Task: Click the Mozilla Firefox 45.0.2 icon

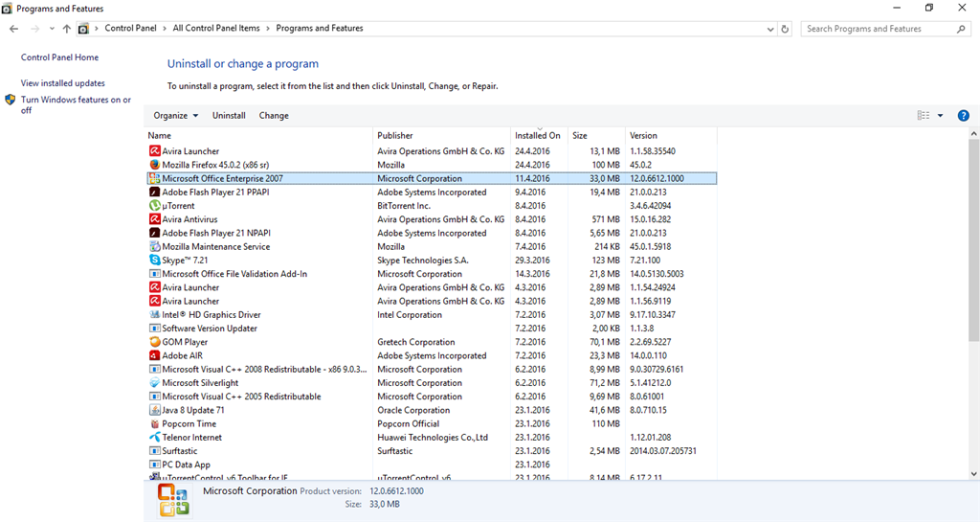Action: click(154, 165)
